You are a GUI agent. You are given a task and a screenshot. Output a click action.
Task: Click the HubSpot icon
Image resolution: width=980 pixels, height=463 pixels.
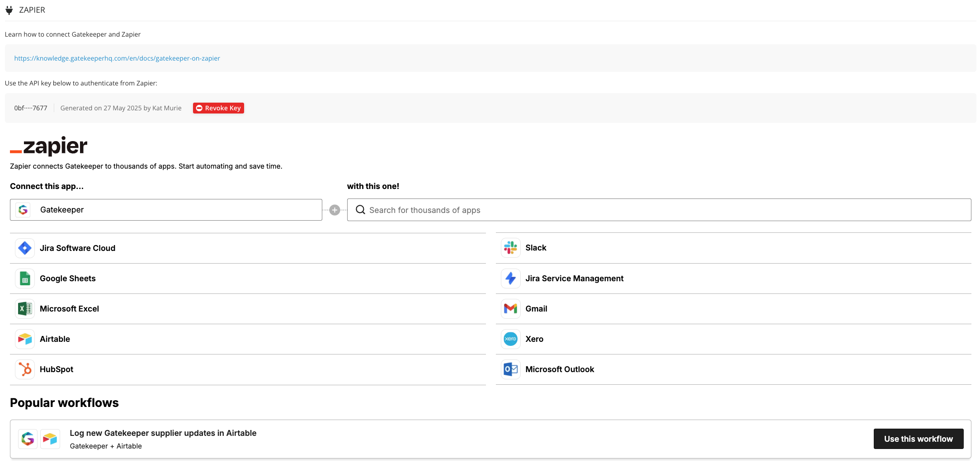pos(25,369)
